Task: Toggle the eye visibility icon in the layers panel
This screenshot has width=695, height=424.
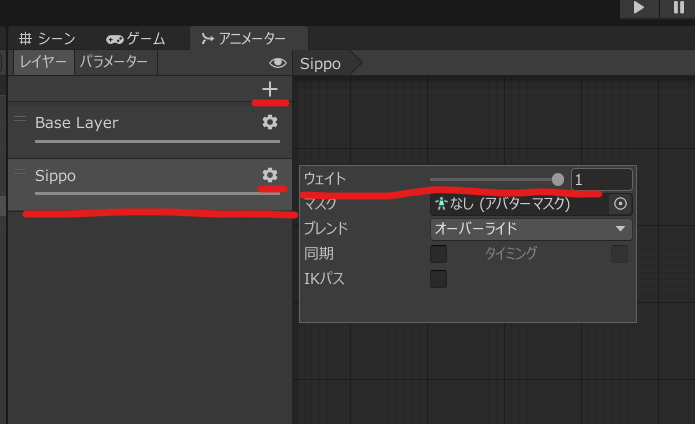Action: tap(278, 63)
